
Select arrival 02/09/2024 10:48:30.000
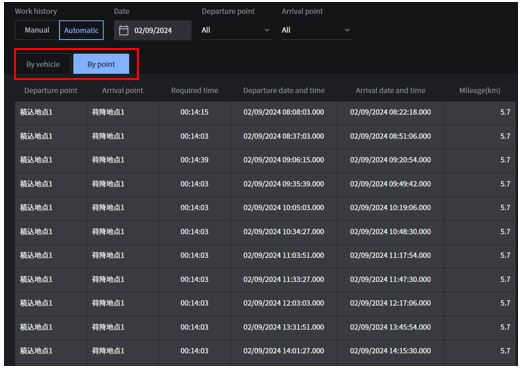pyautogui.click(x=390, y=232)
